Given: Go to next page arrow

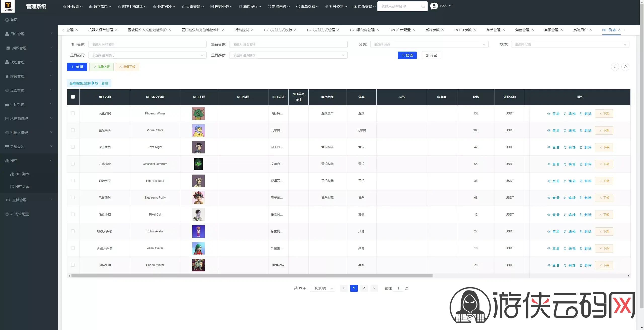Looking at the screenshot, I should [374, 288].
